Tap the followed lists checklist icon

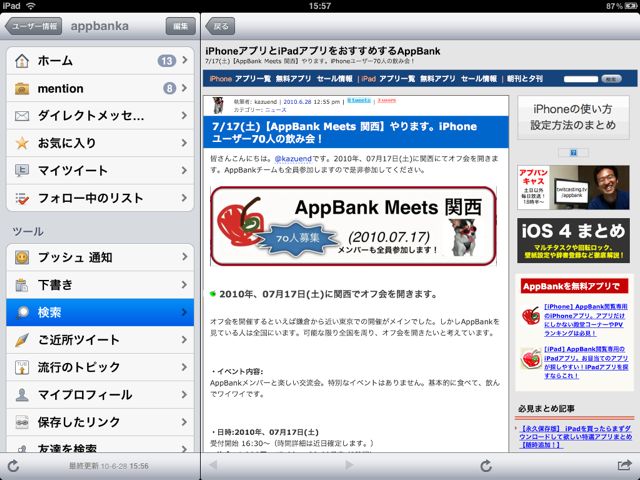click(x=22, y=198)
